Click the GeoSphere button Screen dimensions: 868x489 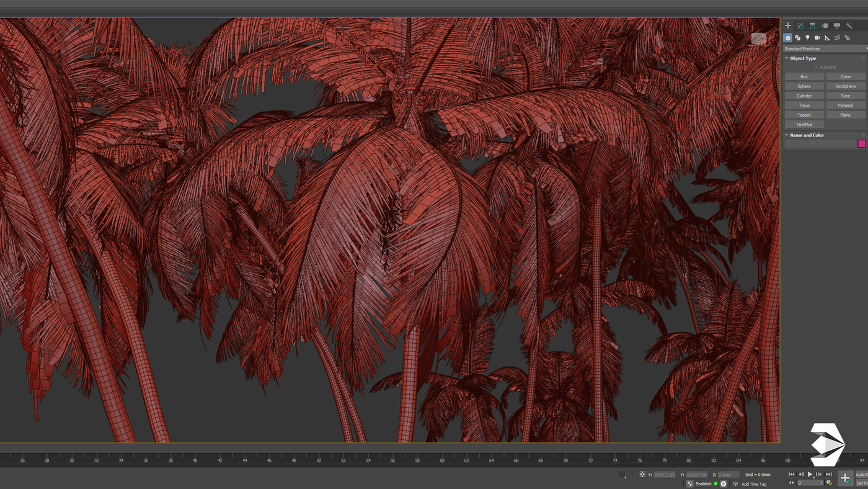[x=845, y=86]
